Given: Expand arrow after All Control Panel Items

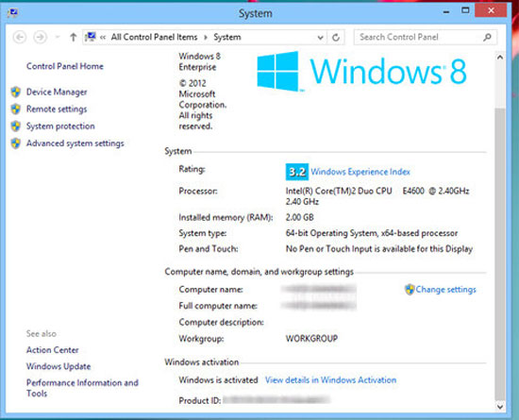Looking at the screenshot, I should (206, 38).
